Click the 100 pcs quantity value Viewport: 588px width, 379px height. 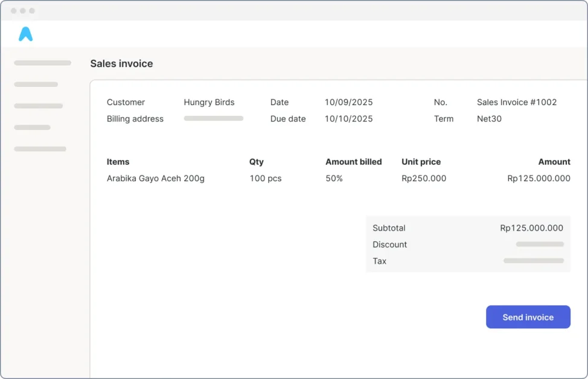tap(265, 179)
